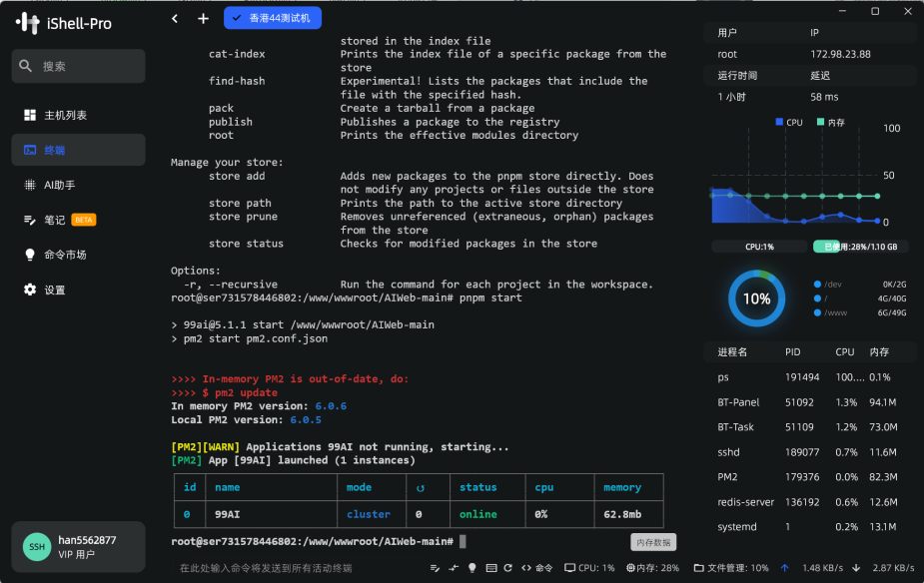
Task: Switch to the 香港44测试机 tab
Action: pyautogui.click(x=273, y=18)
